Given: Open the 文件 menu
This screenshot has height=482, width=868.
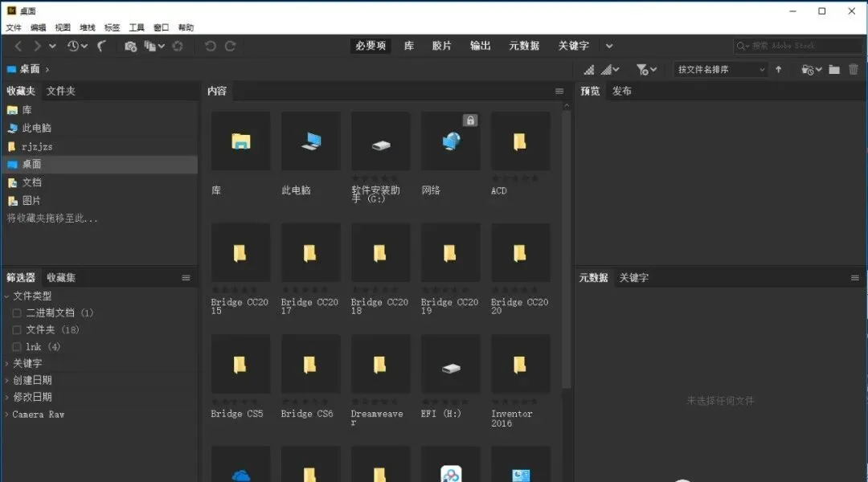Looking at the screenshot, I should (14, 27).
